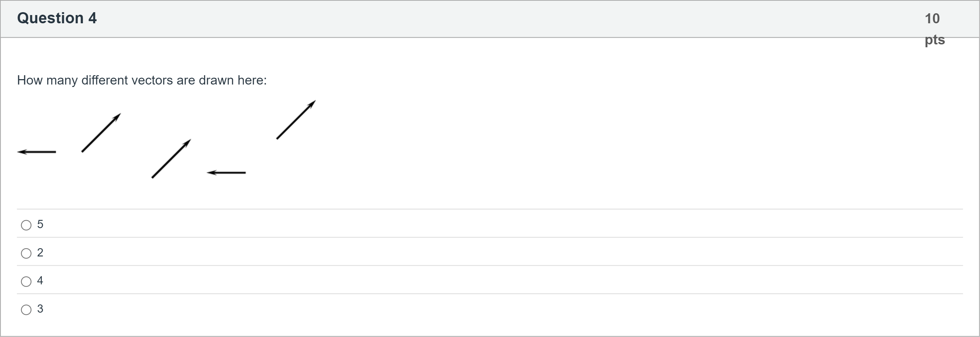Image resolution: width=980 pixels, height=337 pixels.
Task: Select the radio button for answer 5
Action: pyautogui.click(x=26, y=225)
